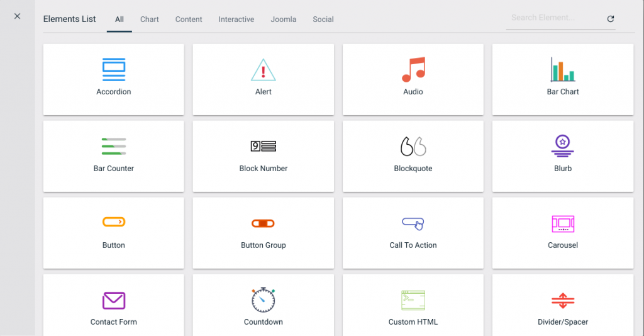The image size is (644, 336).
Task: Choose the Blockquote quotation marks icon
Action: 413,146
